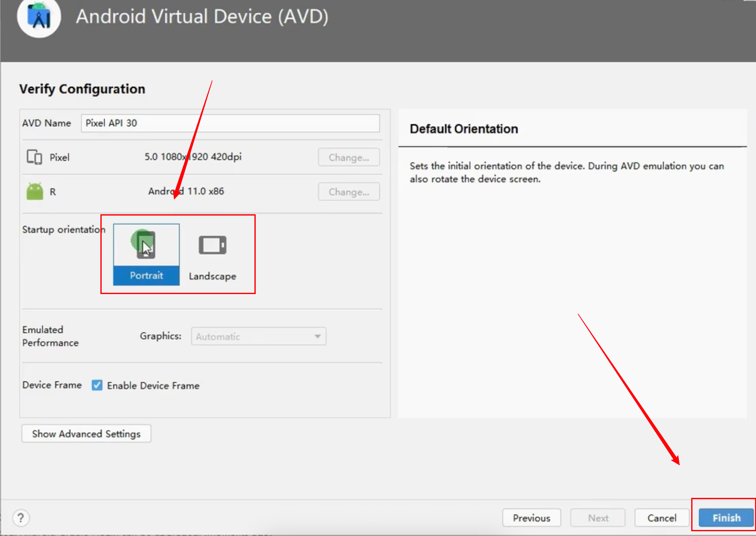Change the Android 11.0 system image
Viewport: 756px width, 536px height.
(x=349, y=192)
